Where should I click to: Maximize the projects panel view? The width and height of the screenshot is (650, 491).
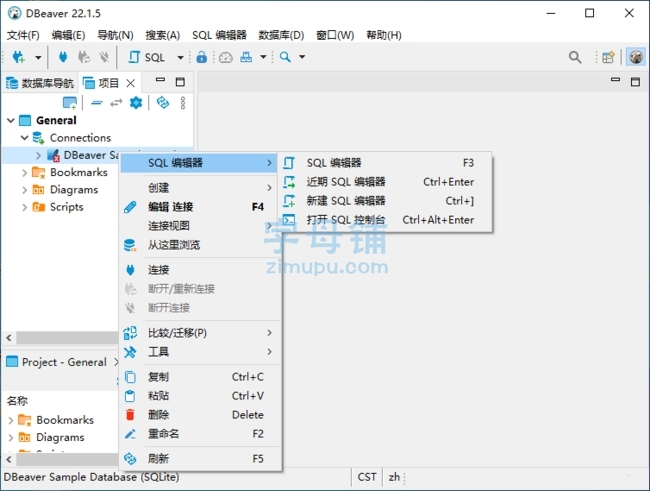click(x=180, y=82)
